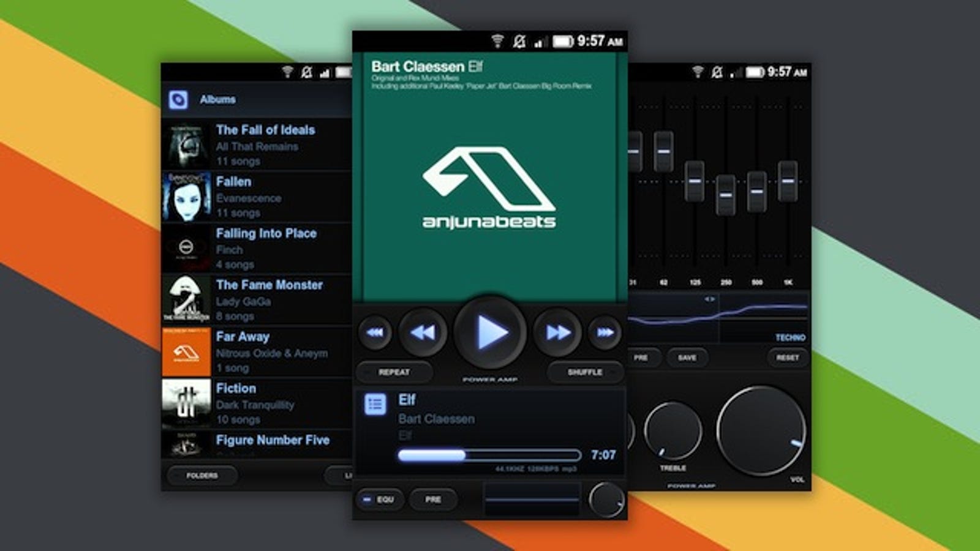Select The Fame Monster cover thumbnail
This screenshot has width=980, height=551.
tap(186, 300)
